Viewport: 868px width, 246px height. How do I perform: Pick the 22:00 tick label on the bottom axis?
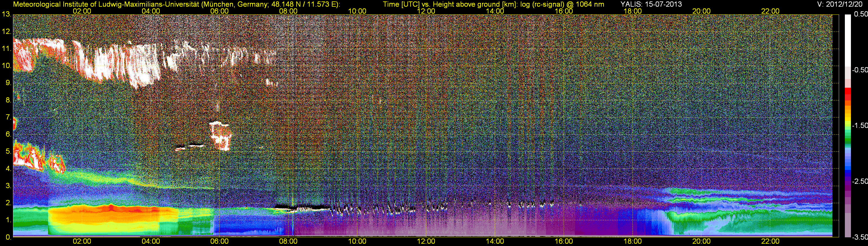click(770, 241)
